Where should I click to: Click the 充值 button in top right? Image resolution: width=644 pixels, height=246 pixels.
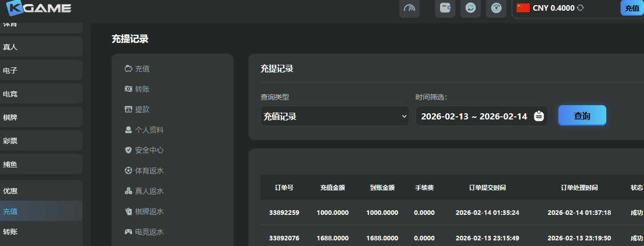point(632,8)
